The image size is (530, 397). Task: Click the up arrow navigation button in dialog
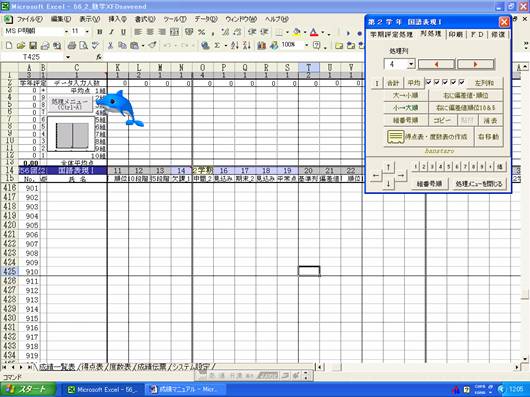pos(388,167)
